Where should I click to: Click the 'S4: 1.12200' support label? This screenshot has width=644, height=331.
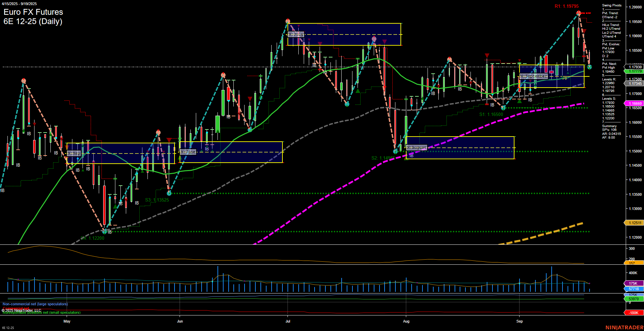coord(93,238)
